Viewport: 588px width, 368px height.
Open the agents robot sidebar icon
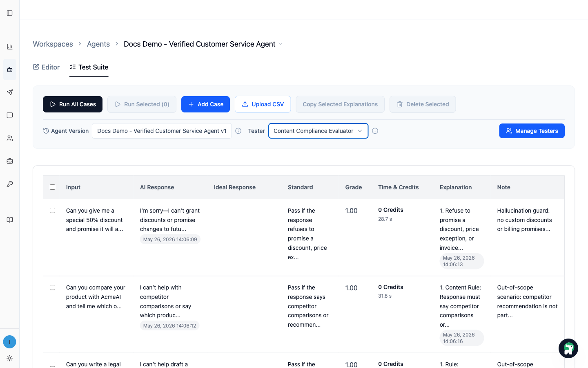click(10, 70)
